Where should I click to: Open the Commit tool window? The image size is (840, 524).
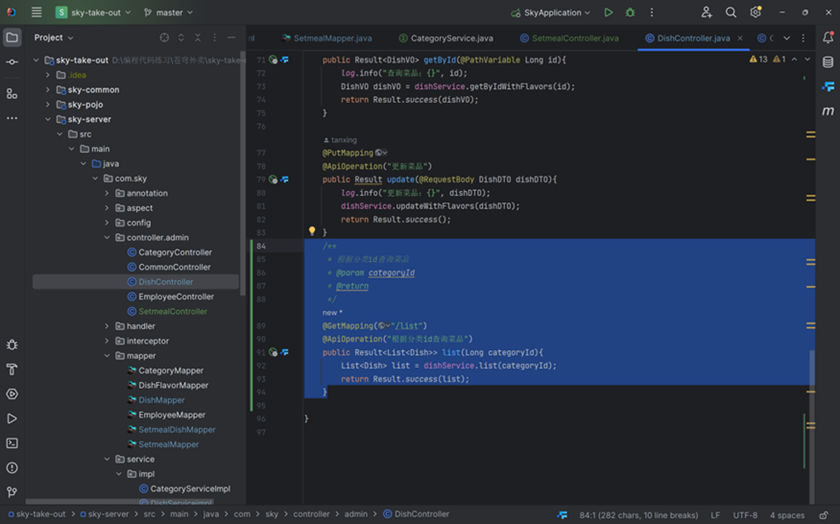pyautogui.click(x=12, y=62)
